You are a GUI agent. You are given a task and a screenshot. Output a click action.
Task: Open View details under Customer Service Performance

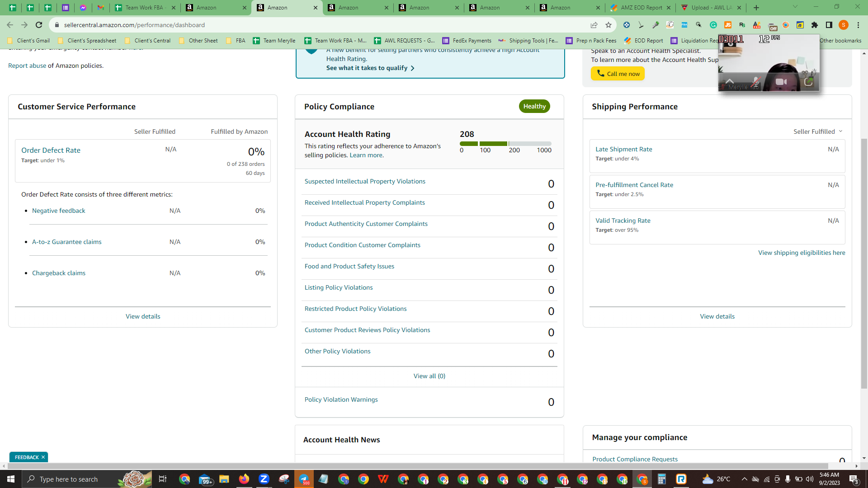tap(143, 316)
